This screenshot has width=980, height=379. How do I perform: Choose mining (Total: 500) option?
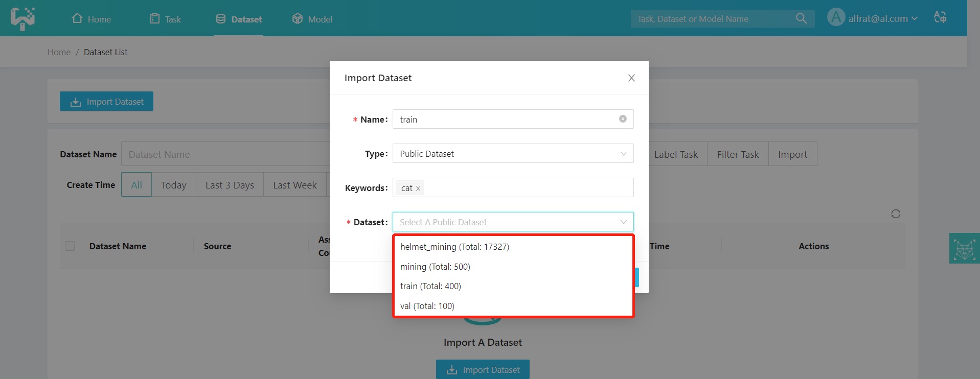point(513,267)
